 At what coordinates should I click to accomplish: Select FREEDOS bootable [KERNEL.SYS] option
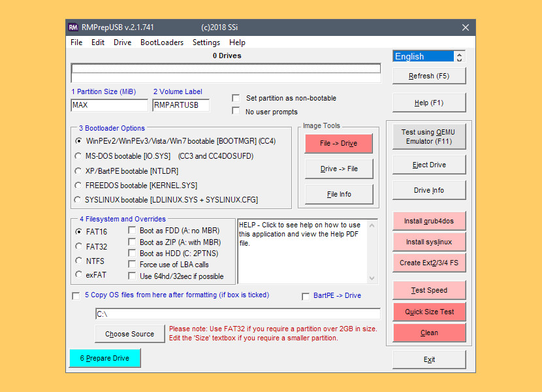click(78, 186)
